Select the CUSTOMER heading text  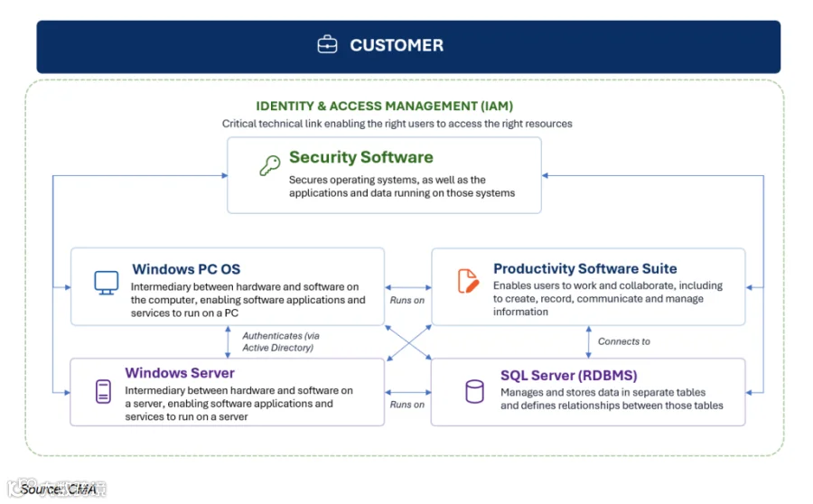[397, 45]
